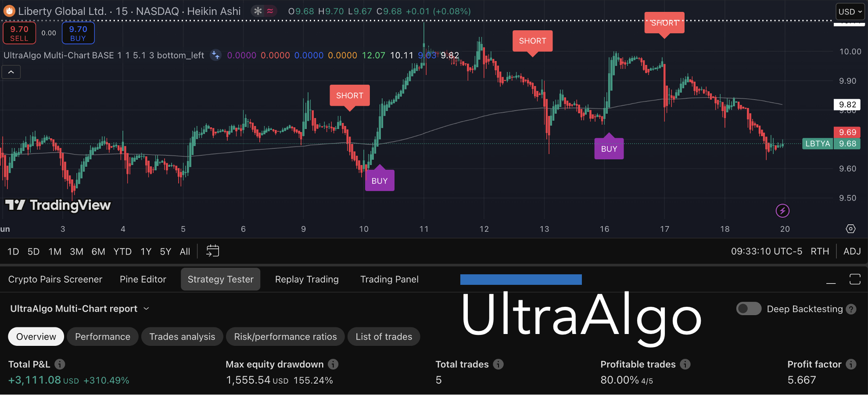This screenshot has width=868, height=395.
Task: Set the chart range to 1D
Action: click(13, 251)
